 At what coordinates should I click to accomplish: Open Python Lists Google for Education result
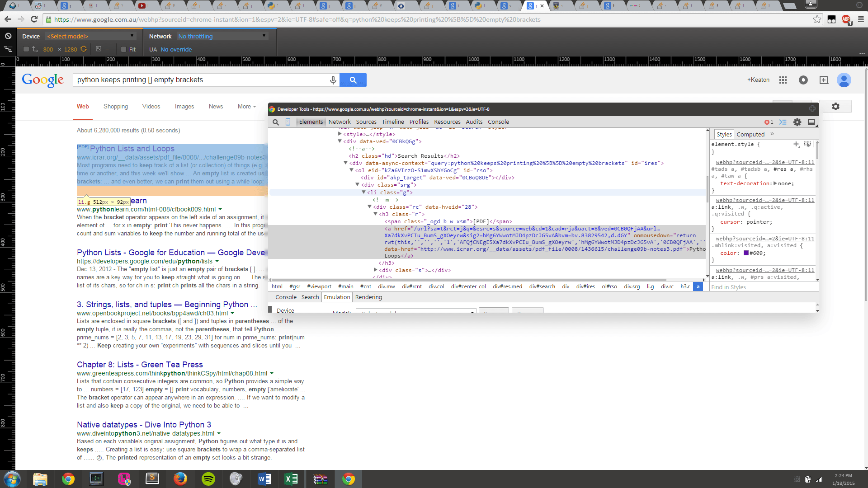click(x=171, y=253)
